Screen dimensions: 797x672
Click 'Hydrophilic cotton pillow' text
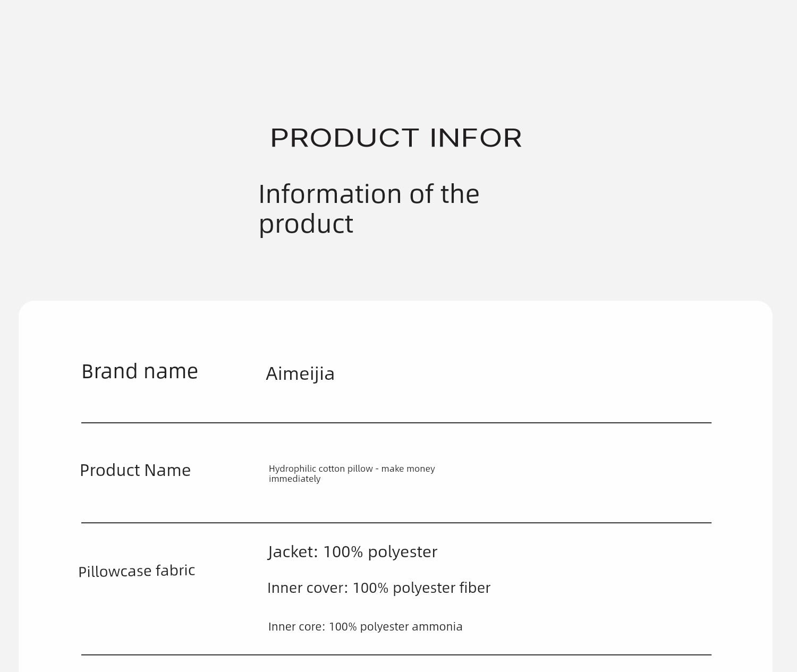point(320,469)
